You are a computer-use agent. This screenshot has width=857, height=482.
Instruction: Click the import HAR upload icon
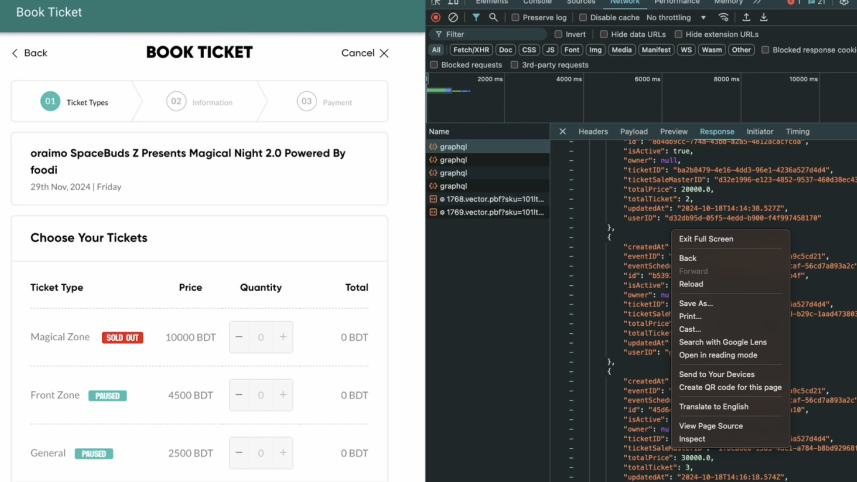pyautogui.click(x=746, y=17)
